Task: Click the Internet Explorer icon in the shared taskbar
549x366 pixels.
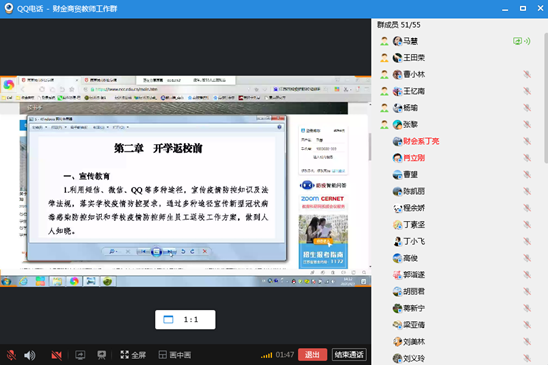Action: [23, 281]
